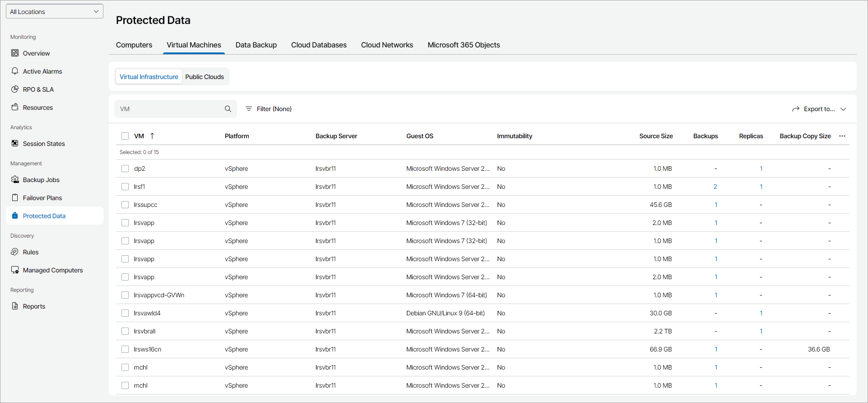Switch to the Cloud Databases tab

click(319, 45)
